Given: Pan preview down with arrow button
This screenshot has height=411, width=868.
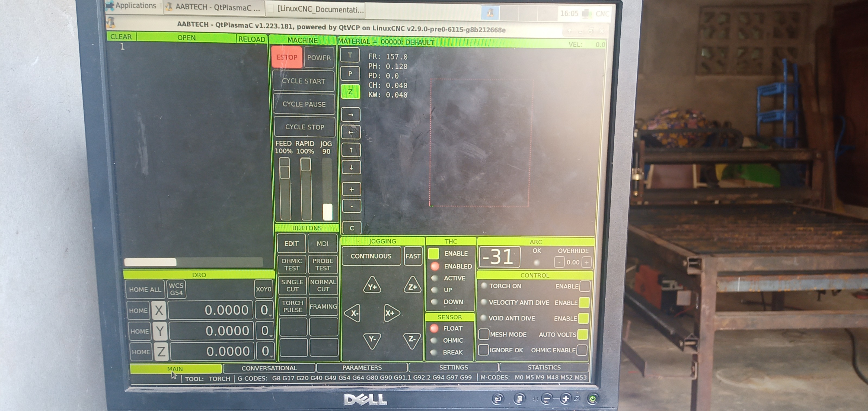Looking at the screenshot, I should (351, 167).
